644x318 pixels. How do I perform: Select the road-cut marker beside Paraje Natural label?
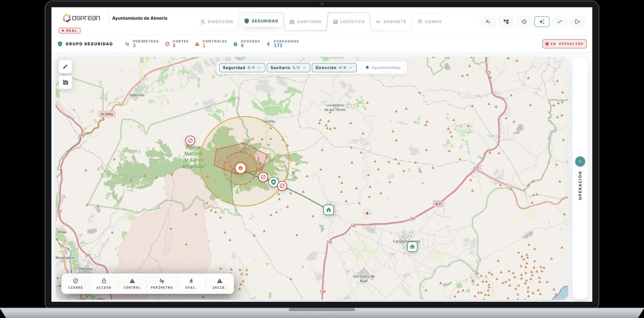pos(190,140)
